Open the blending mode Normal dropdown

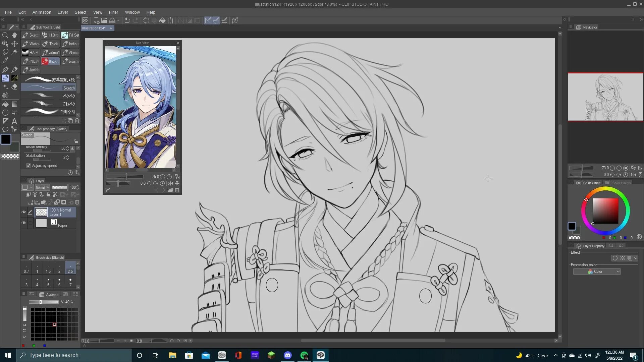coord(43,187)
